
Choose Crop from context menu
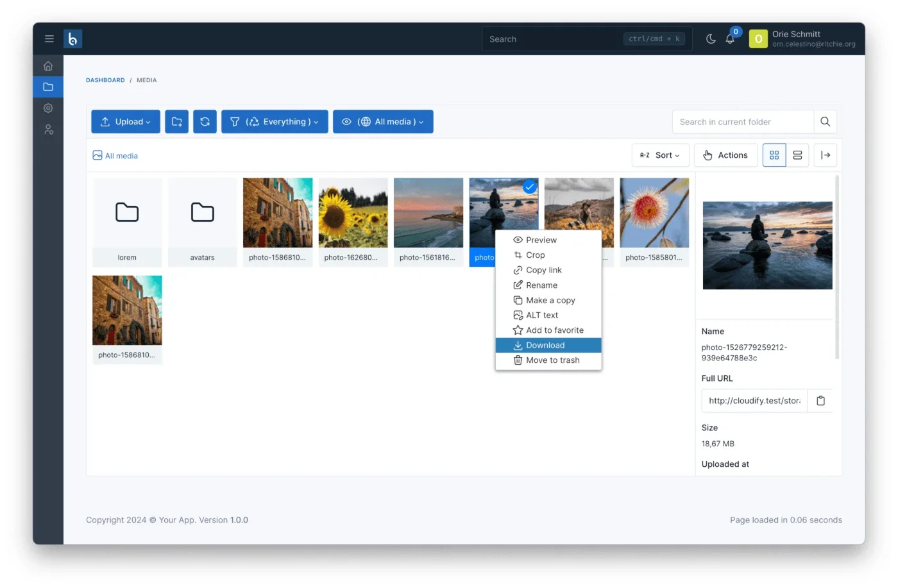tap(548, 255)
